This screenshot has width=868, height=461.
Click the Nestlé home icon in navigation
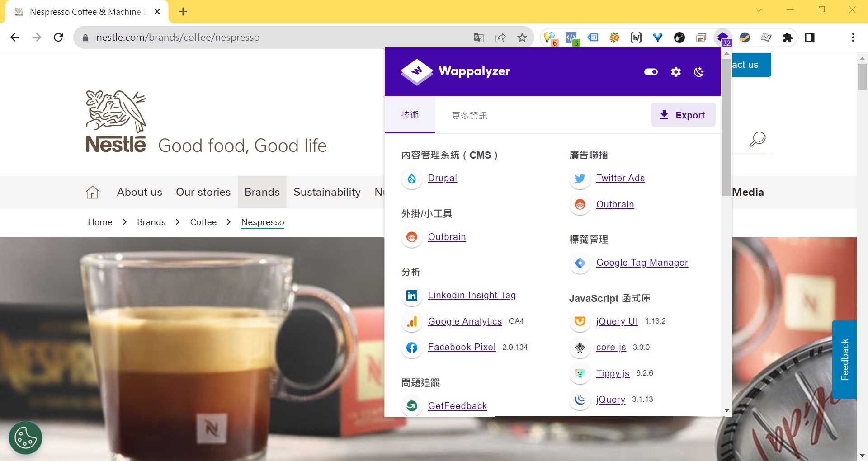pyautogui.click(x=93, y=192)
